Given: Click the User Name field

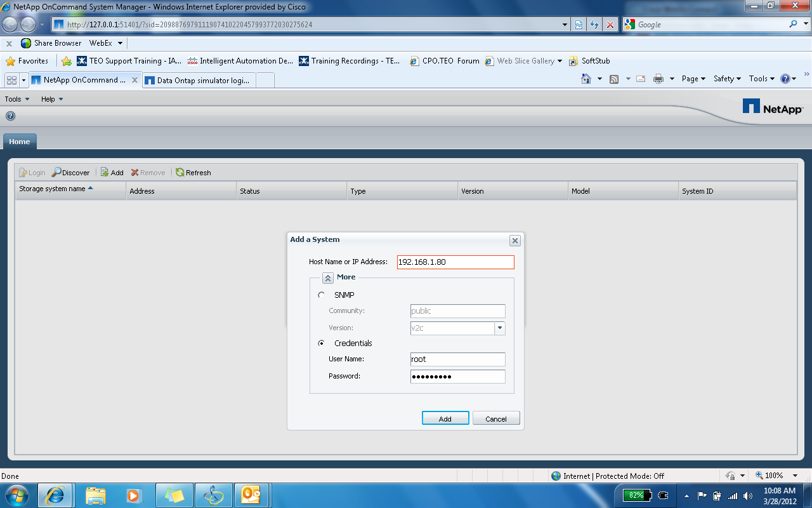Looking at the screenshot, I should (458, 359).
